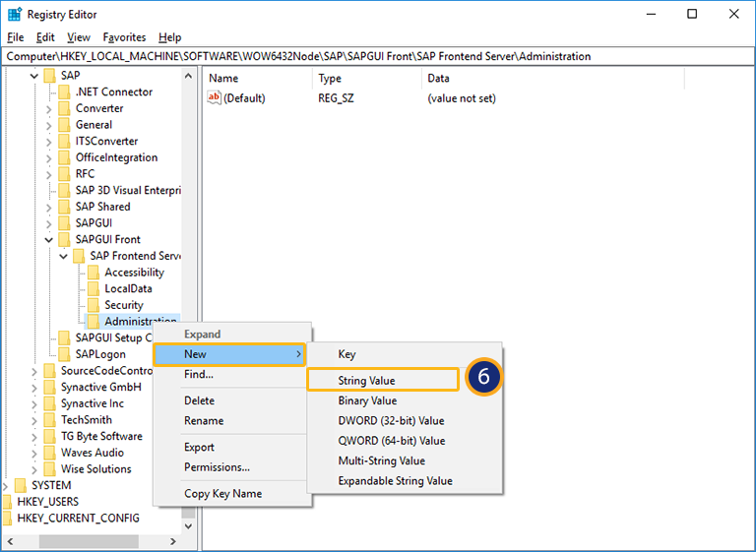
Task: Expand the Converter tree node
Action: tap(49, 108)
